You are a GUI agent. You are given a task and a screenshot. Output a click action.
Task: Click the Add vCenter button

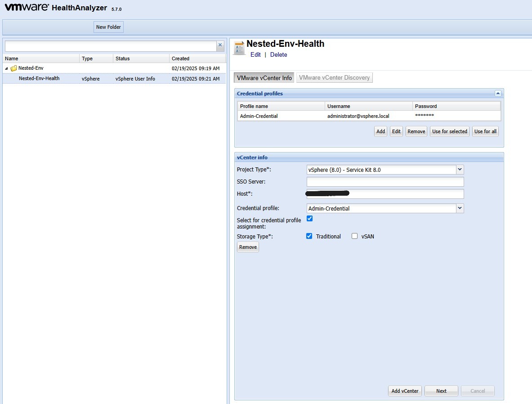coord(405,391)
